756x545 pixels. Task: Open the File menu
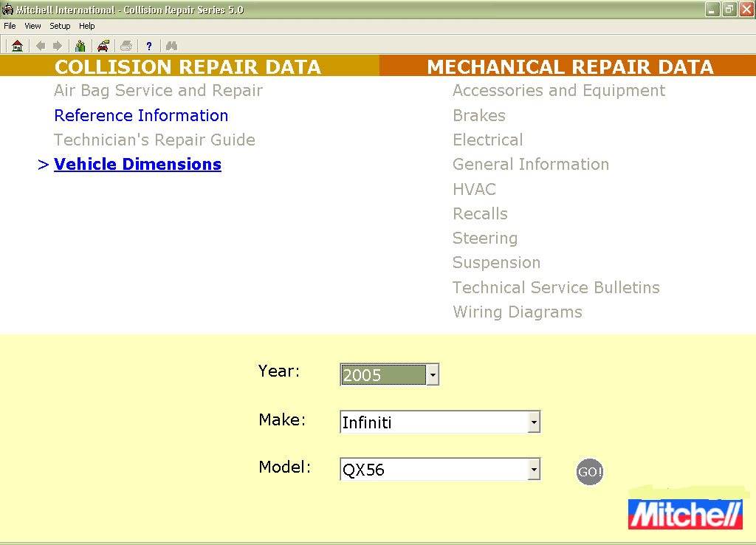10,26
